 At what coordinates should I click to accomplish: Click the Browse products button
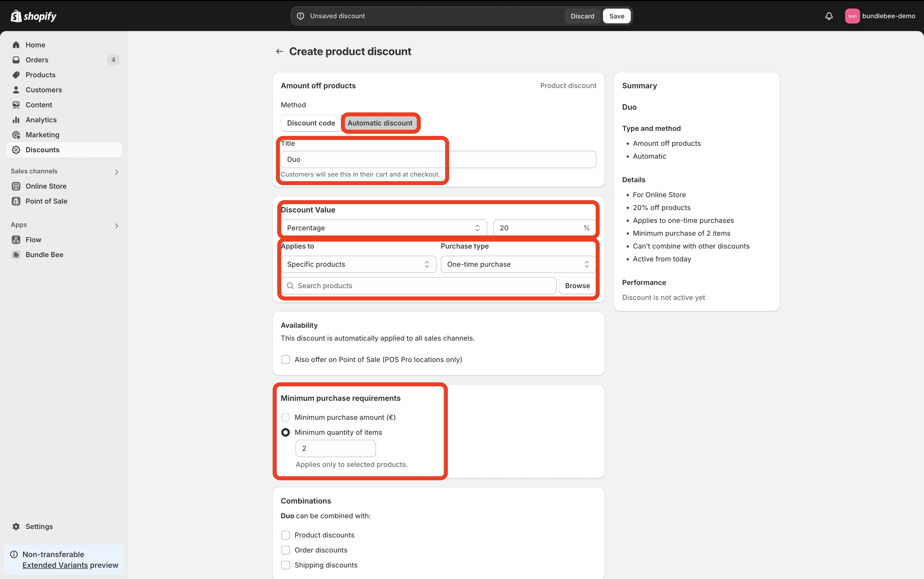[x=577, y=285]
